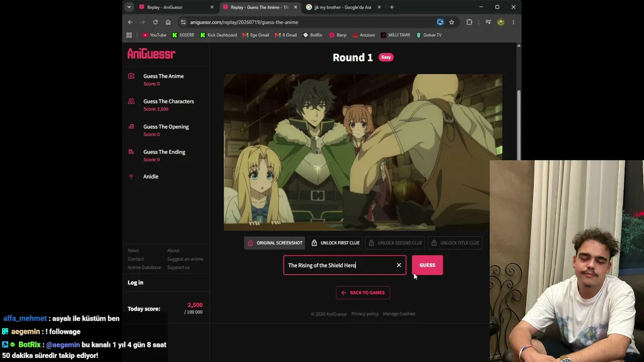Open the BotRix bookmark
This screenshot has height=362, width=644.
(x=312, y=35)
